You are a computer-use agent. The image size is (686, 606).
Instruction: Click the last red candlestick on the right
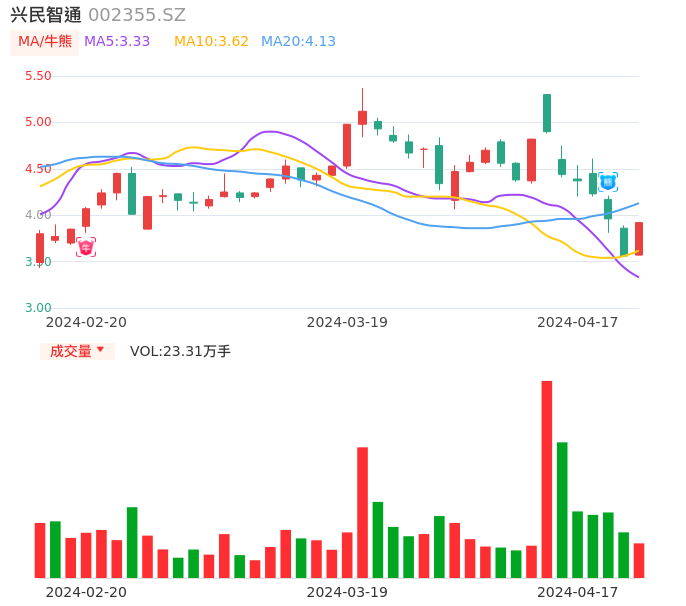pos(639,238)
